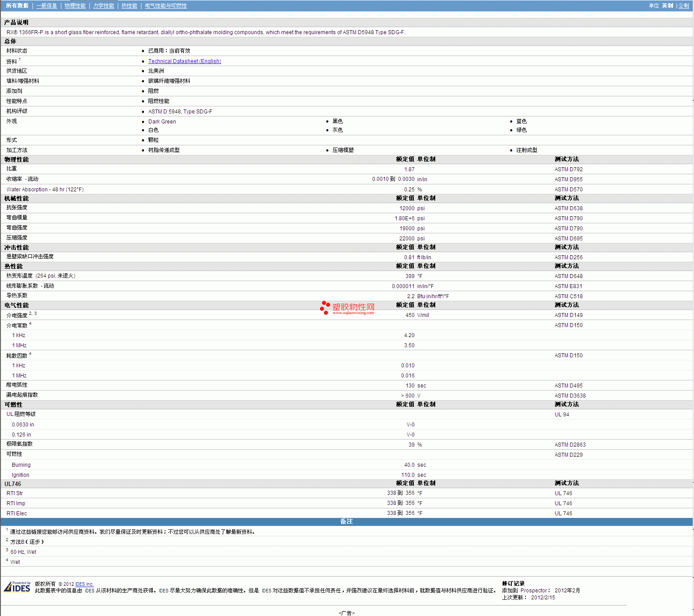Click footnote markers beside 介电强度
The image size is (694, 616).
coord(33,313)
